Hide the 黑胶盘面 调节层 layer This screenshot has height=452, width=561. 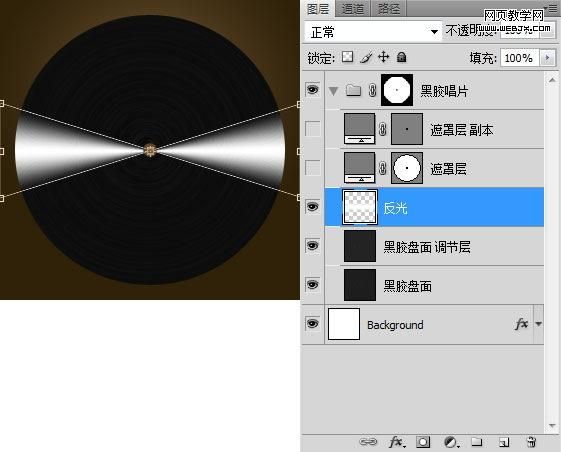pos(312,246)
